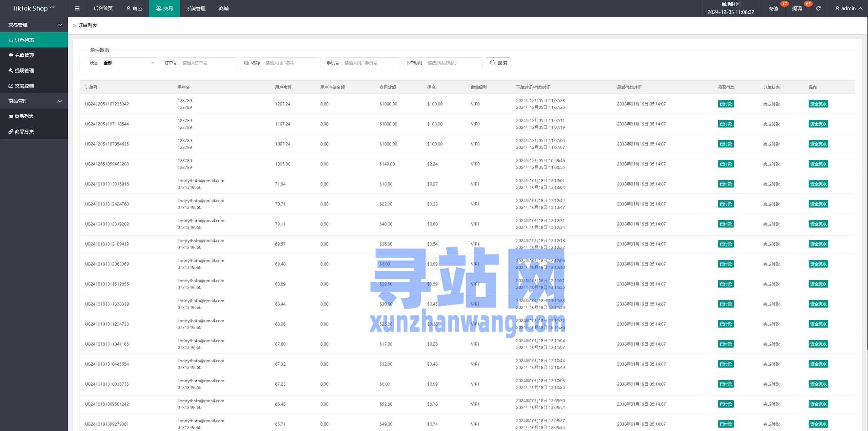868x431 pixels.
Task: Click the 提现 notification with 65 badge
Action: (797, 8)
